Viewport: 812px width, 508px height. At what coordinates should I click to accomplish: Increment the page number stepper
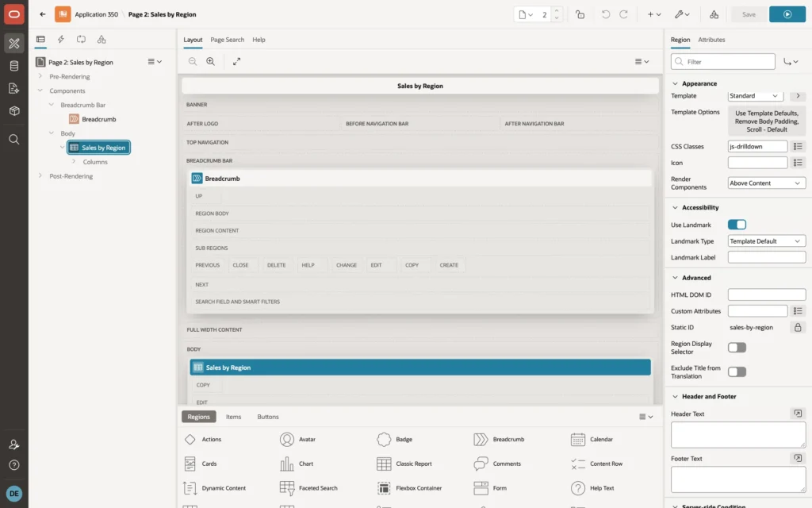pyautogui.click(x=557, y=10)
